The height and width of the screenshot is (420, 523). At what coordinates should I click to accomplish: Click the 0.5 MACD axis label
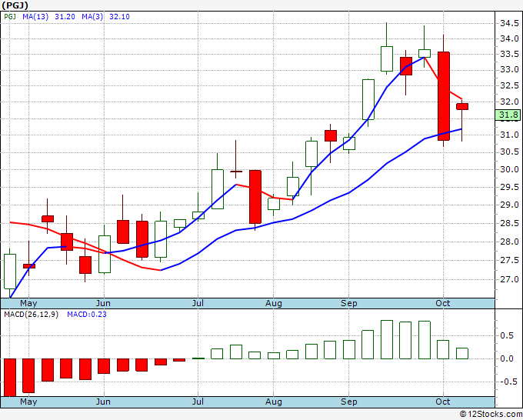tap(507, 335)
